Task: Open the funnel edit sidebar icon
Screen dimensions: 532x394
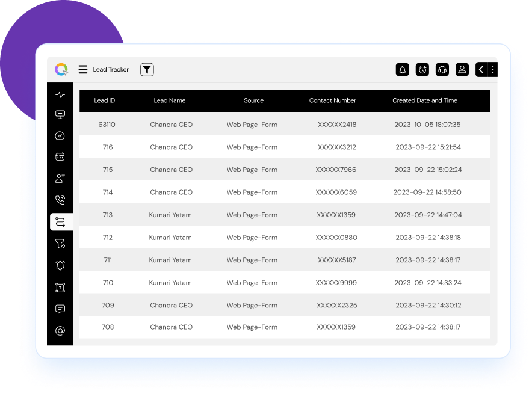Action: [x=60, y=244]
